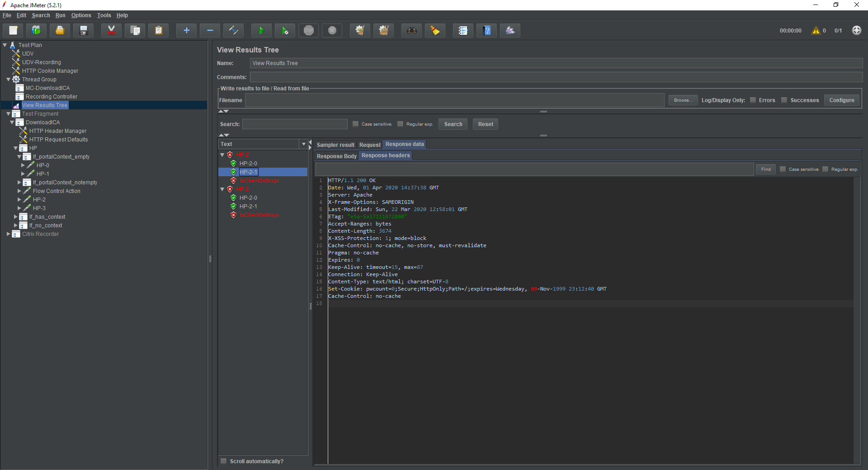Open the results view mode dropdown showing Text
Viewport: 868px width, 470px height.
pyautogui.click(x=303, y=144)
